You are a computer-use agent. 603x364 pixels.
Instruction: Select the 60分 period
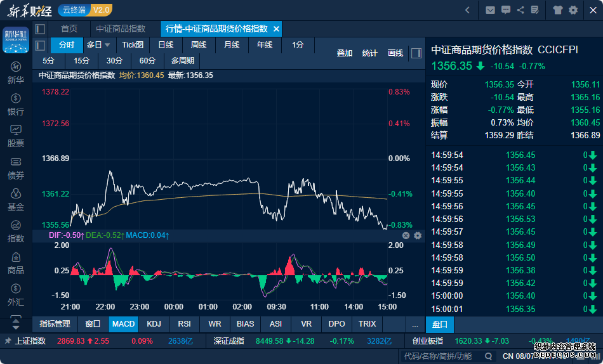point(148,61)
